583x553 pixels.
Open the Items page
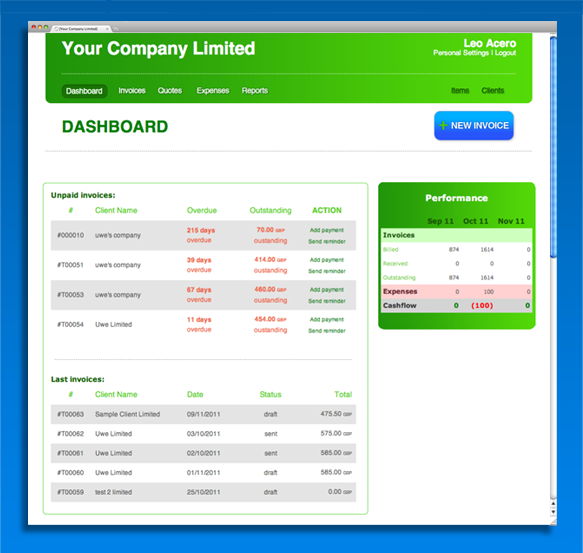[460, 91]
